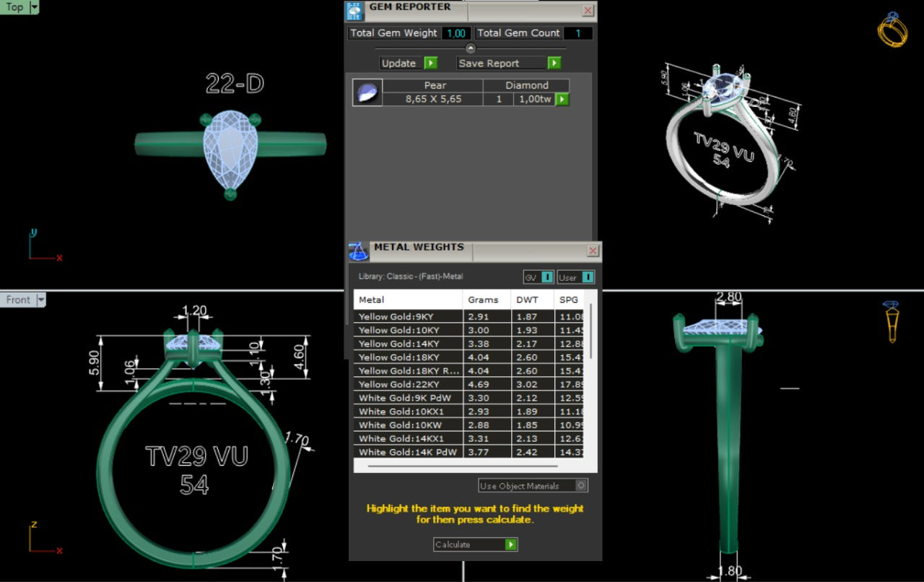Click the yellow ring icon in perspective viewport
924x582 pixels.
892,30
